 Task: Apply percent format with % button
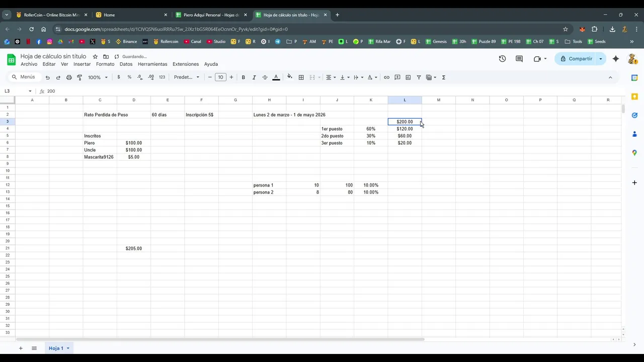tap(129, 77)
